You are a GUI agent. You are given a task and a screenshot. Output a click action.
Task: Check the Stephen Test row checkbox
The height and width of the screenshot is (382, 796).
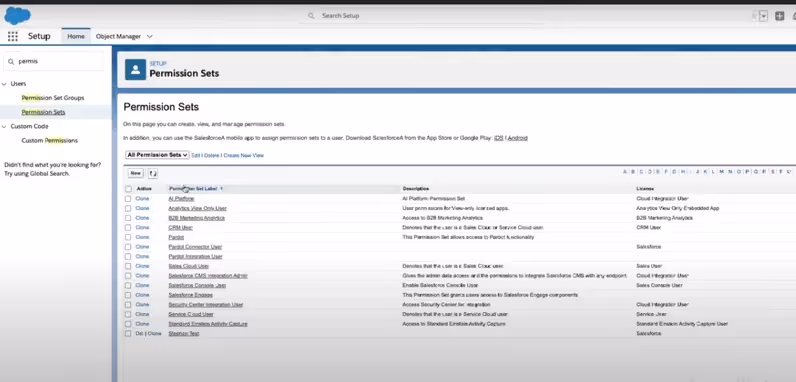128,334
